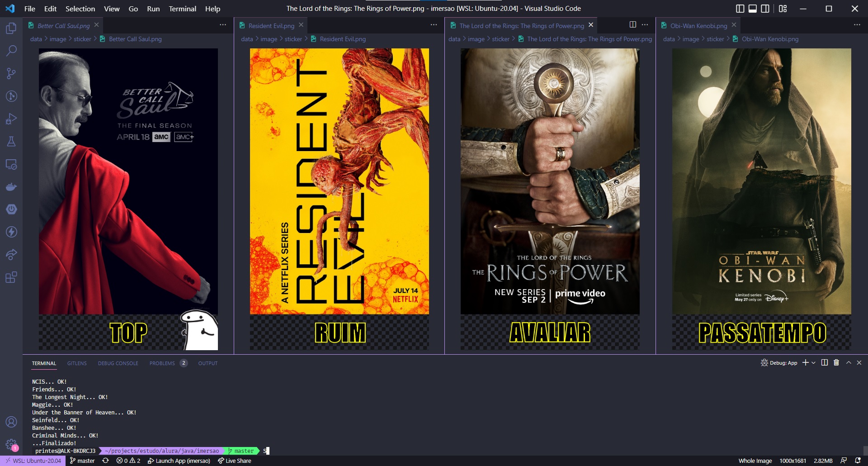Split the Rings of Power editor right
This screenshot has height=466, width=868.
pyautogui.click(x=633, y=24)
